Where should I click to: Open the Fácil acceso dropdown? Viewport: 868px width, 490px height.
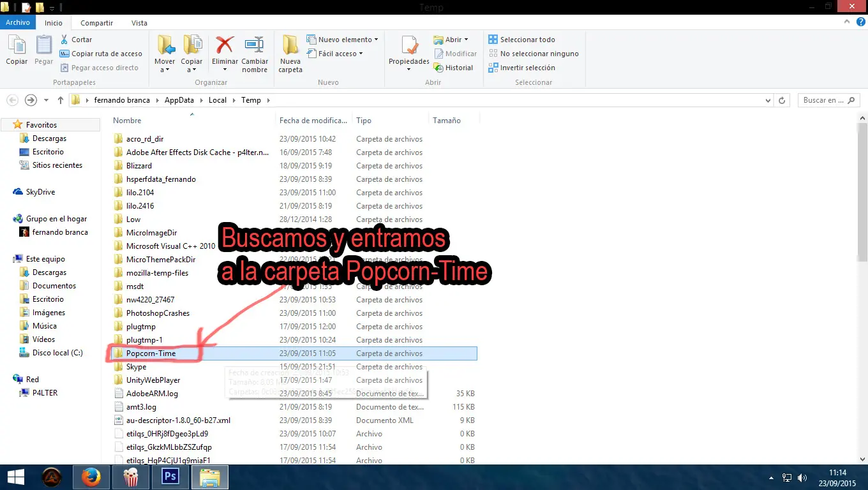pos(335,54)
